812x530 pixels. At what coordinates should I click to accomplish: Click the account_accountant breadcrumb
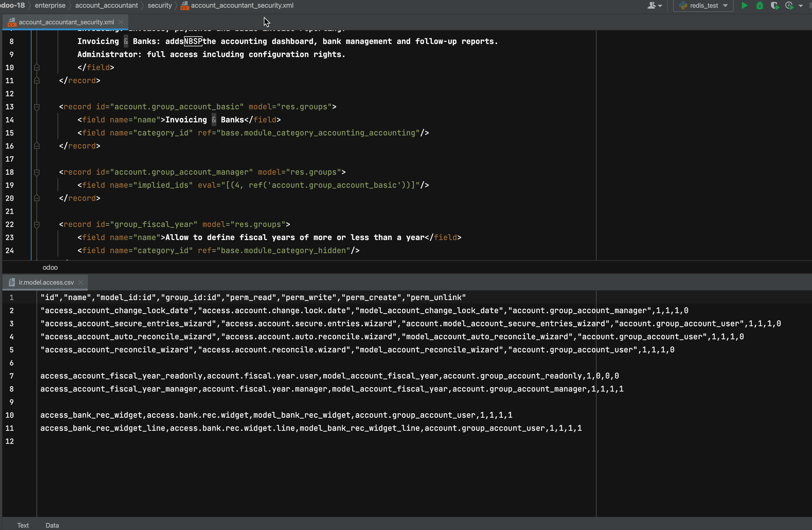click(107, 5)
